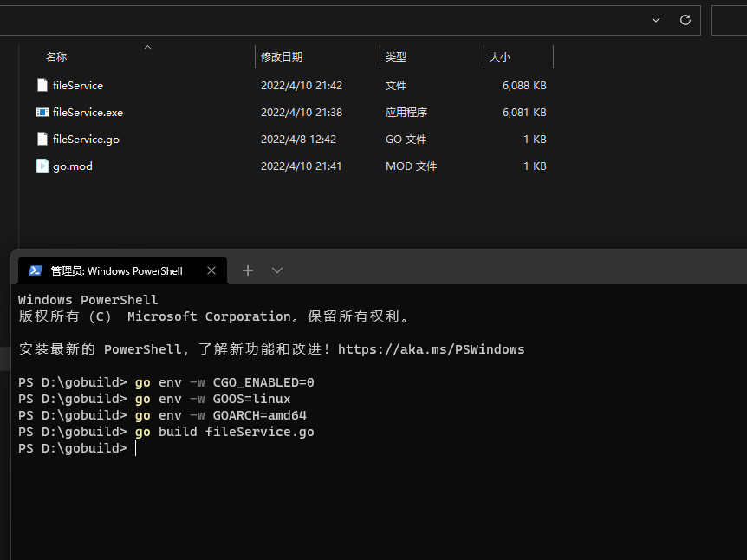Screen dimensions: 747x560
Task: Click the CGO_ENABLED=0 command text
Action: tap(263, 382)
